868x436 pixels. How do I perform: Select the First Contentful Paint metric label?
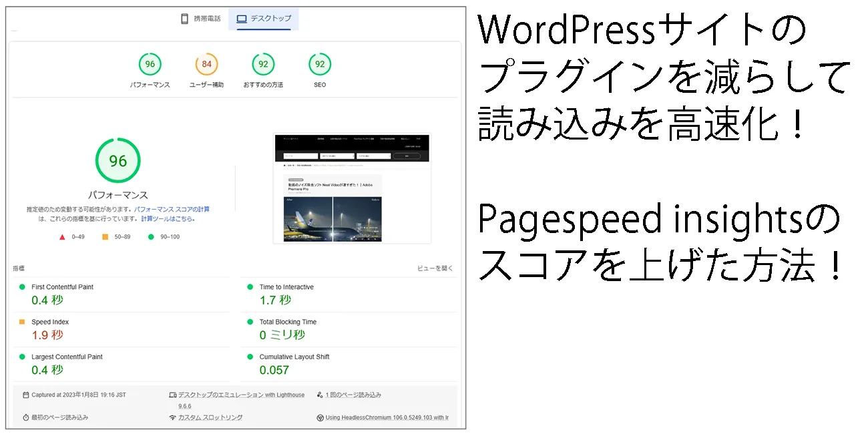click(62, 287)
